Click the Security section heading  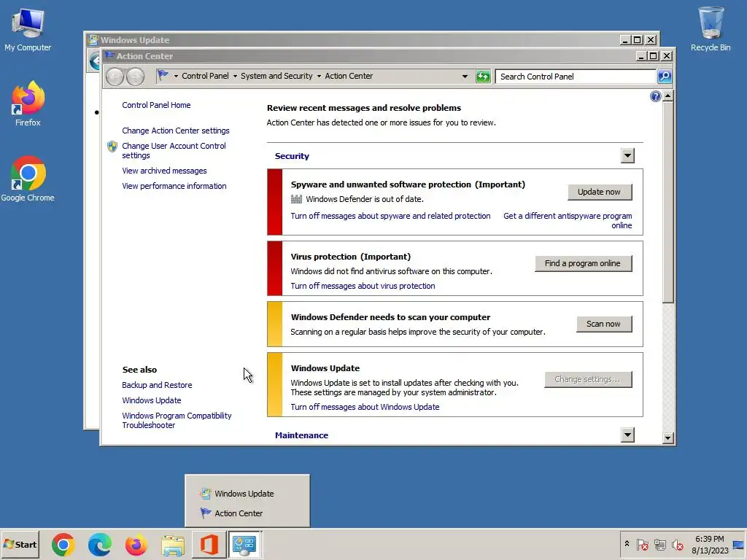292,156
